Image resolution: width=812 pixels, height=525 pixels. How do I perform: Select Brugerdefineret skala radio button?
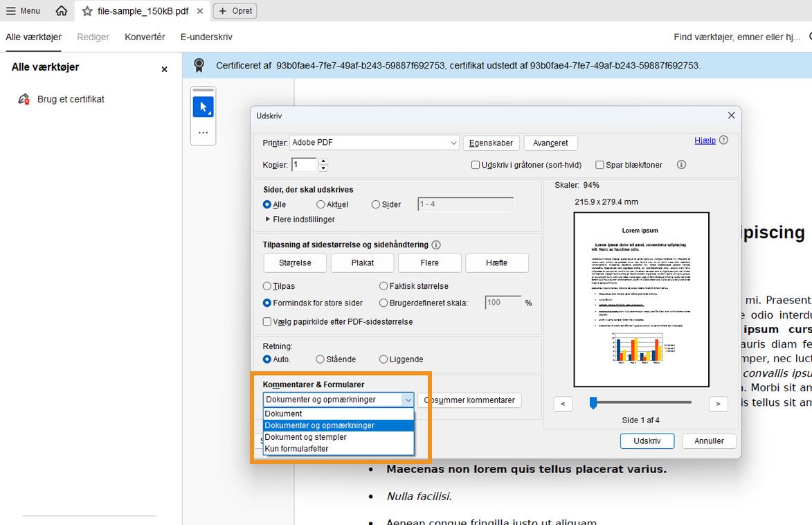click(x=384, y=303)
